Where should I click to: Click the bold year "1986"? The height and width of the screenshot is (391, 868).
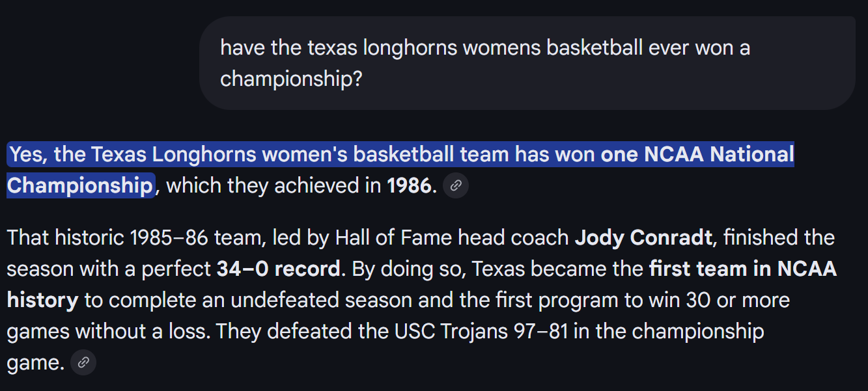409,186
